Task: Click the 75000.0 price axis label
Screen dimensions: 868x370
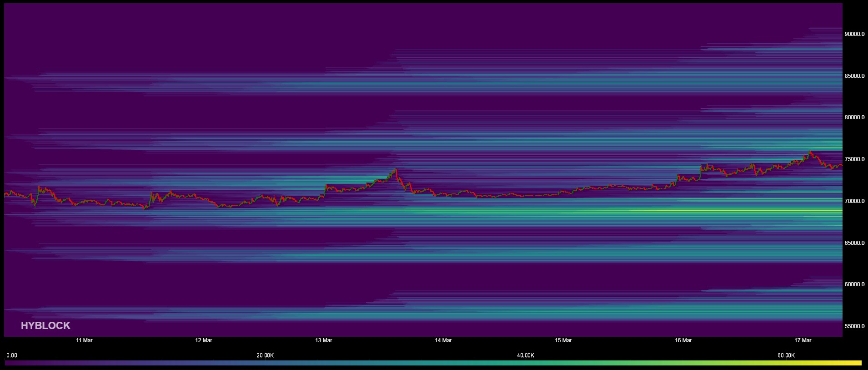Action: point(854,159)
